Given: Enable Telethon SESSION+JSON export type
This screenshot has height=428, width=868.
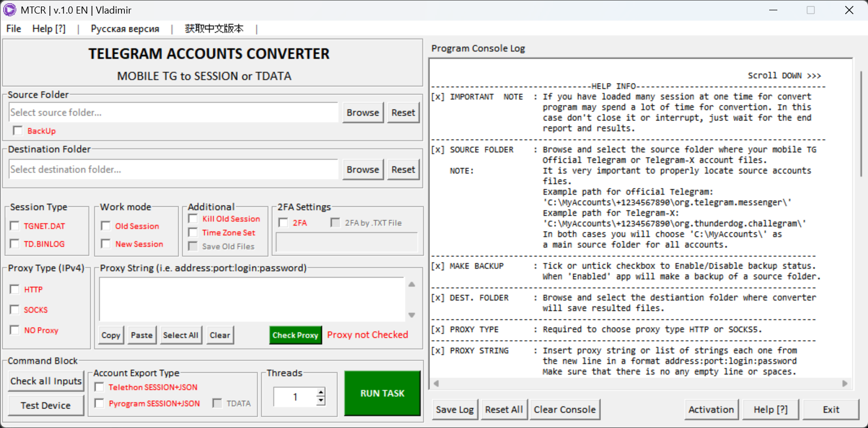Looking at the screenshot, I should (99, 387).
